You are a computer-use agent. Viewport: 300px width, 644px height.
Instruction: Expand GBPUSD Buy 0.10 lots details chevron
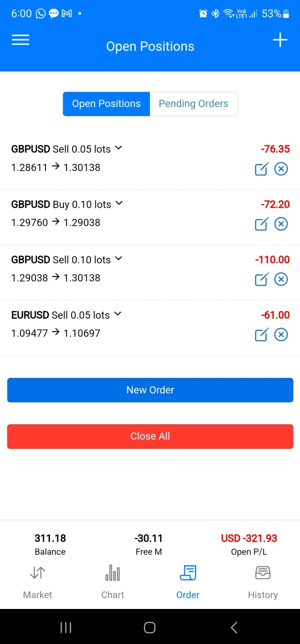pyautogui.click(x=118, y=203)
